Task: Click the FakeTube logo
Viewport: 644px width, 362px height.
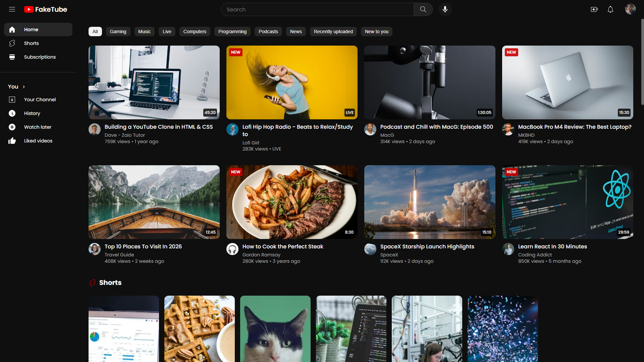Action: (x=45, y=9)
